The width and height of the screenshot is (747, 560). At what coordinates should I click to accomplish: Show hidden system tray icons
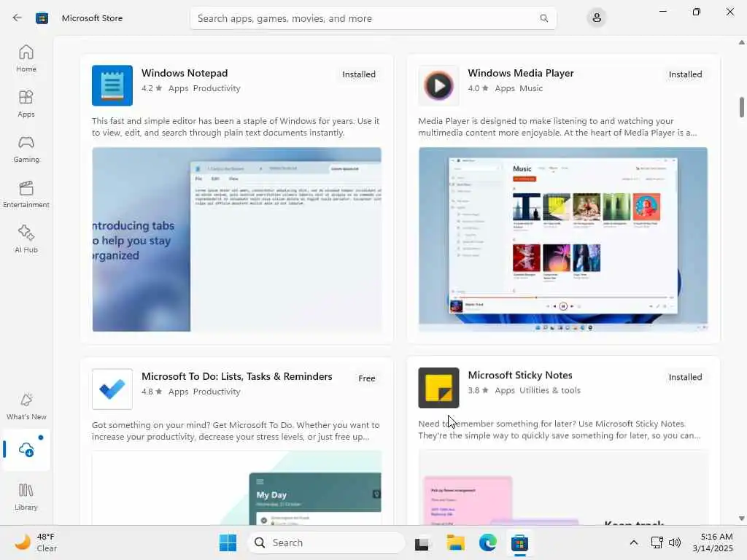point(634,542)
